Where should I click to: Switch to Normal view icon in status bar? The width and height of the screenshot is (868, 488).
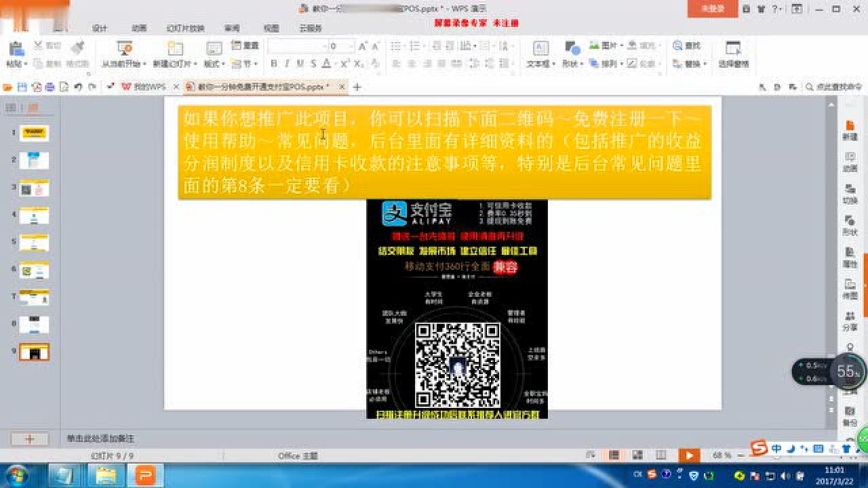pos(614,455)
